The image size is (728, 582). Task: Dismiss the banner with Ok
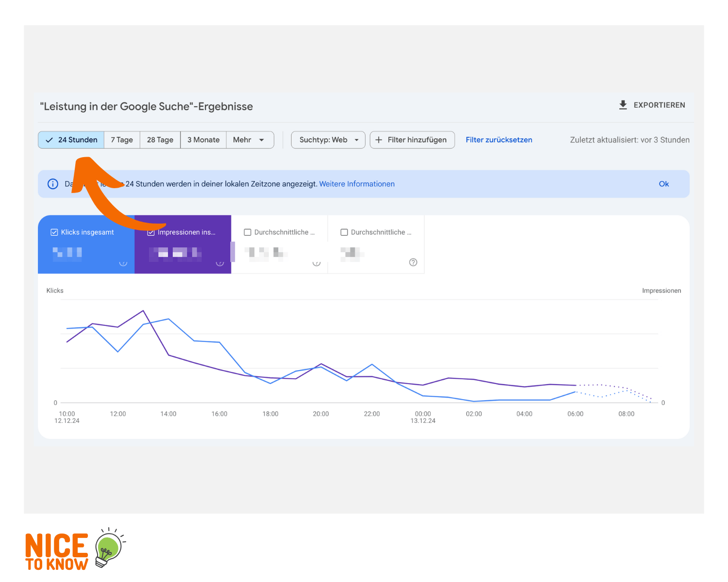click(663, 184)
